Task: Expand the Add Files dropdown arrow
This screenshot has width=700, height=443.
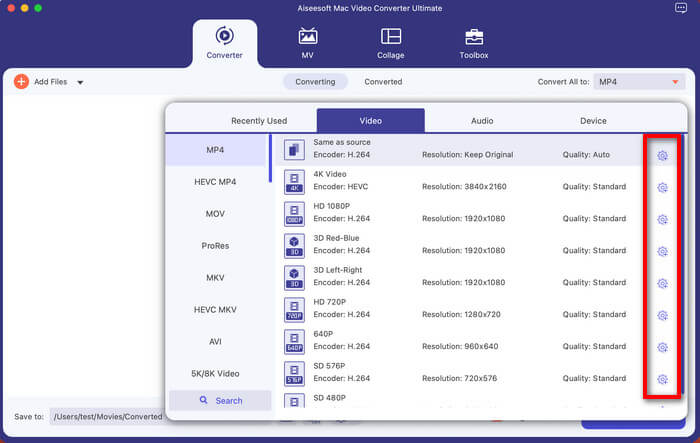Action: [80, 82]
